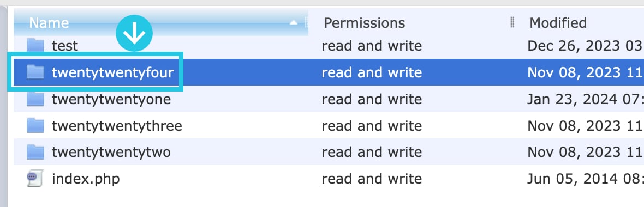Click the twentytwentyfour folder icon
This screenshot has width=644, height=207.
(x=35, y=72)
